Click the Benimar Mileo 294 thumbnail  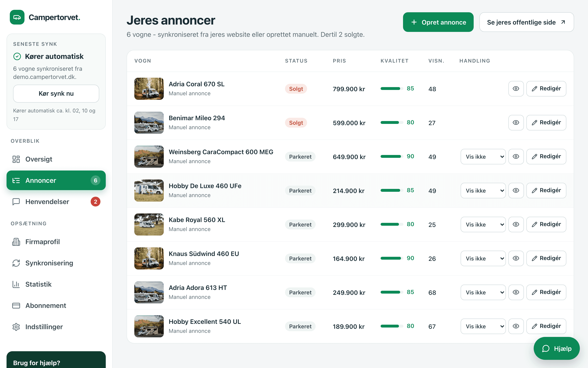tap(149, 123)
